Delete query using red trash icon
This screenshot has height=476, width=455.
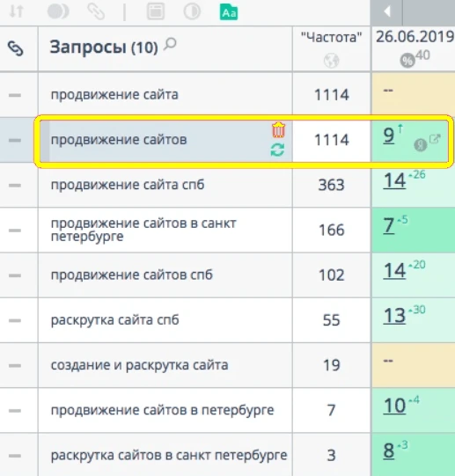click(278, 130)
